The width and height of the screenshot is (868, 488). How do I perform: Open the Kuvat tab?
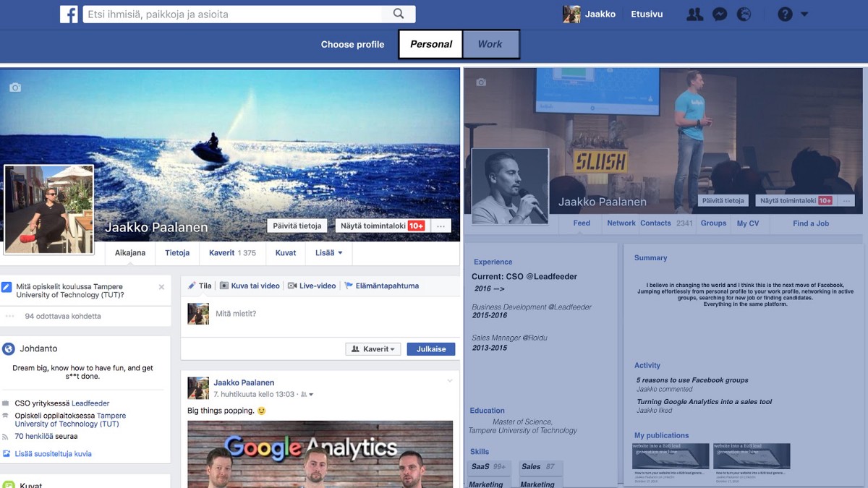286,253
